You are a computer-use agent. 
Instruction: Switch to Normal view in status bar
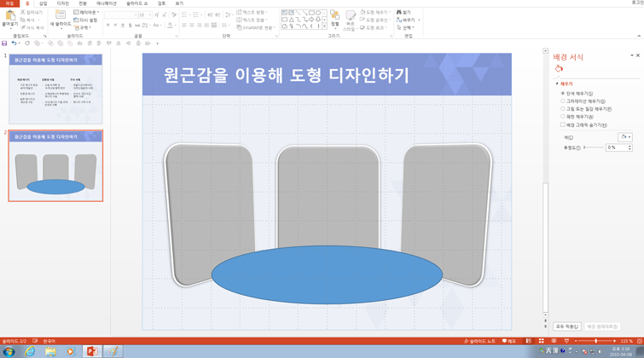point(529,341)
